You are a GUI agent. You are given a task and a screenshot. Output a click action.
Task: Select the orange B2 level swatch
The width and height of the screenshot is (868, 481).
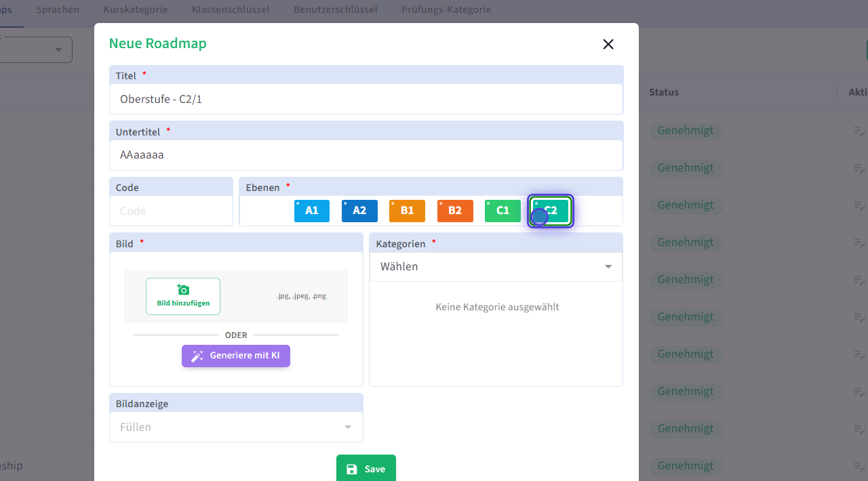pos(455,211)
